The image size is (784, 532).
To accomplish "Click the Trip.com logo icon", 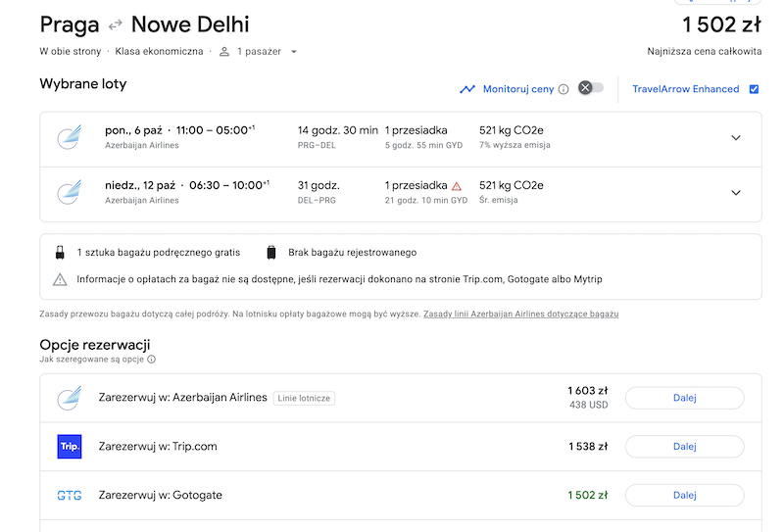I will tap(70, 447).
